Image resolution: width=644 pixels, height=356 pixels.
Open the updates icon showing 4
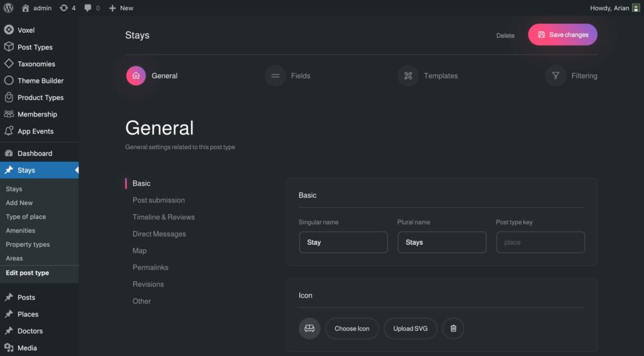click(64, 8)
